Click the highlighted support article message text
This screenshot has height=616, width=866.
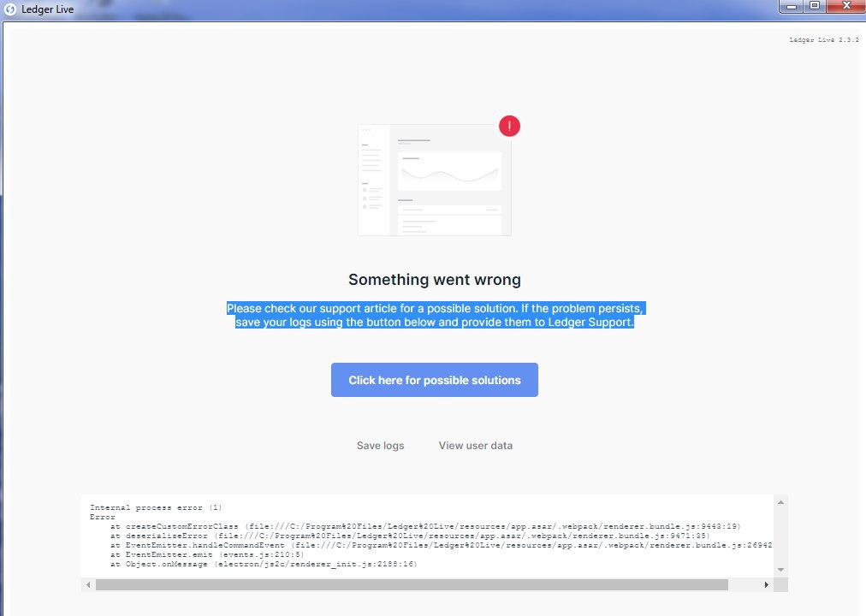(436, 315)
